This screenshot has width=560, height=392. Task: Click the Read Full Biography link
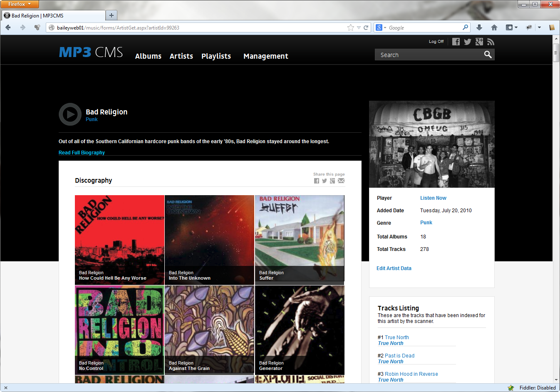click(x=82, y=152)
